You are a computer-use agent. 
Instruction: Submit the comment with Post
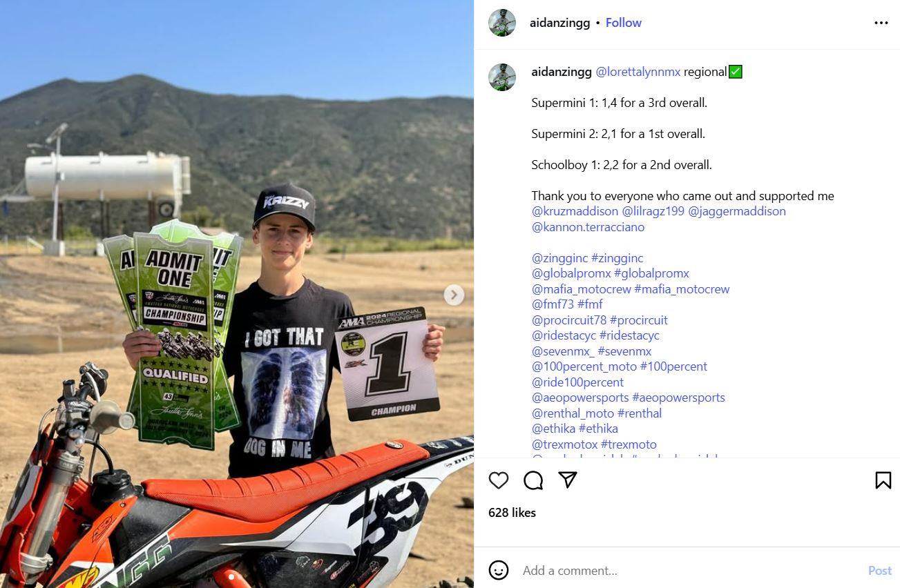pos(880,571)
